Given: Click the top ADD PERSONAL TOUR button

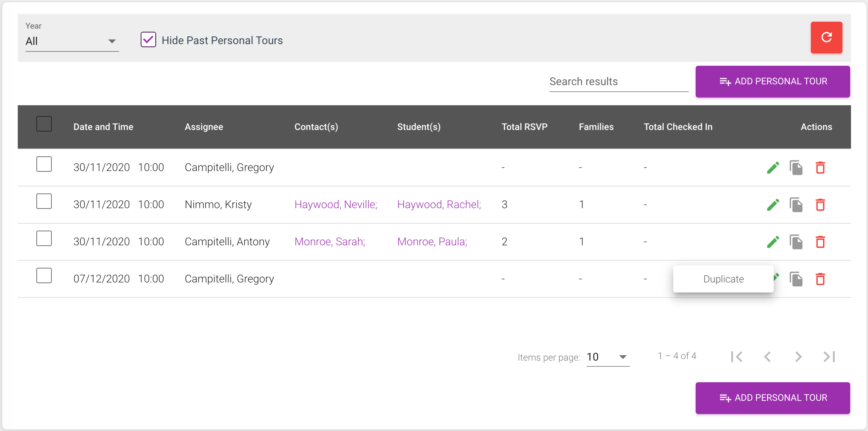Looking at the screenshot, I should point(773,81).
